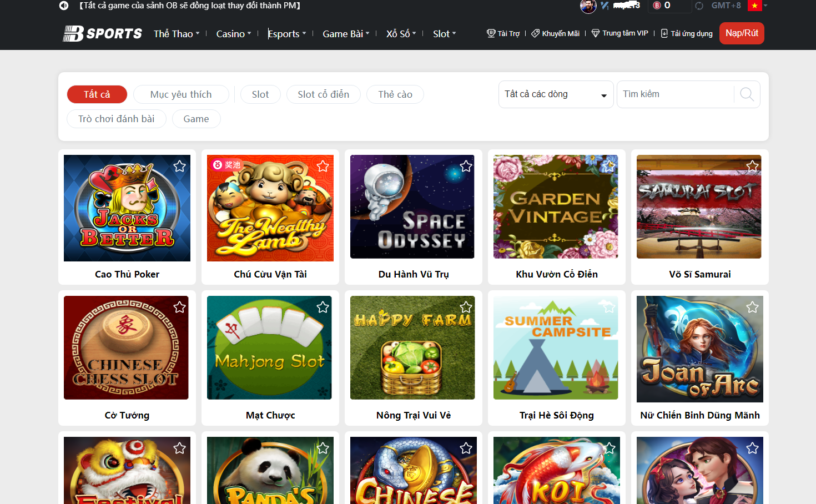The height and width of the screenshot is (504, 816).
Task: Click the coin balance amount
Action: point(667,6)
